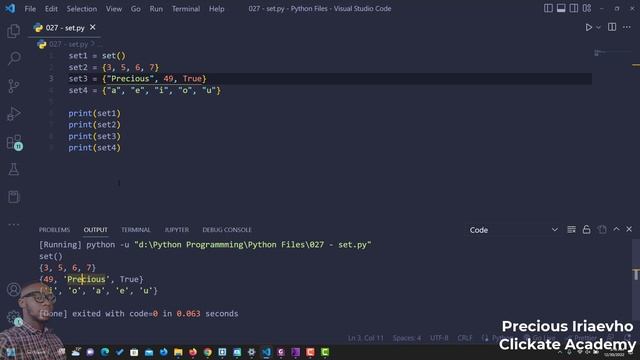Close the bottom panel
Image resolution: width=640 pixels, height=360 pixels.
[629, 229]
